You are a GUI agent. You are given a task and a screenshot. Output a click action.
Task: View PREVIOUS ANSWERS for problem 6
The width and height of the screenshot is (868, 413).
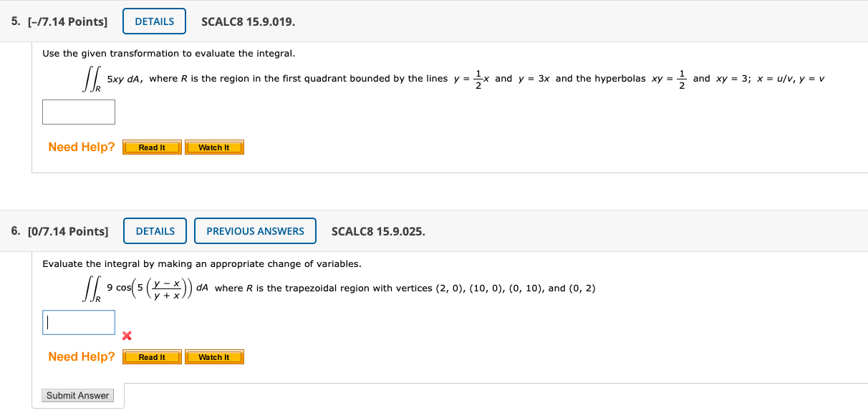255,230
